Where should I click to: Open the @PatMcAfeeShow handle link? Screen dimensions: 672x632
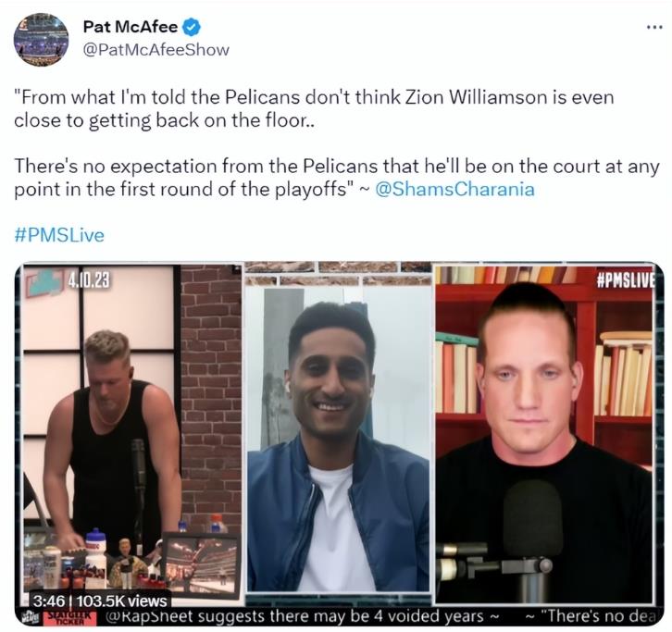point(156,50)
